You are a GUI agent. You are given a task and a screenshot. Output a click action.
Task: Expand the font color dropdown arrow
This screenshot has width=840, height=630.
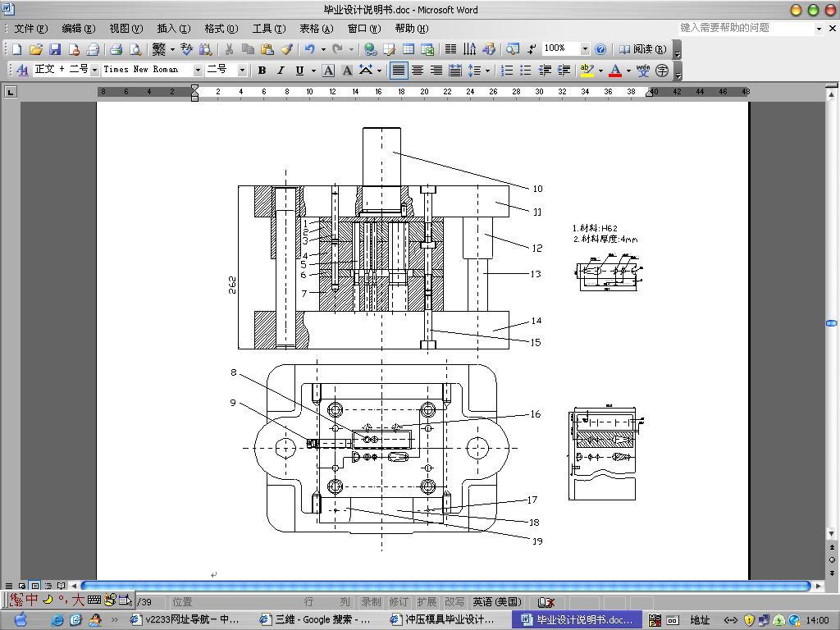pyautogui.click(x=628, y=71)
